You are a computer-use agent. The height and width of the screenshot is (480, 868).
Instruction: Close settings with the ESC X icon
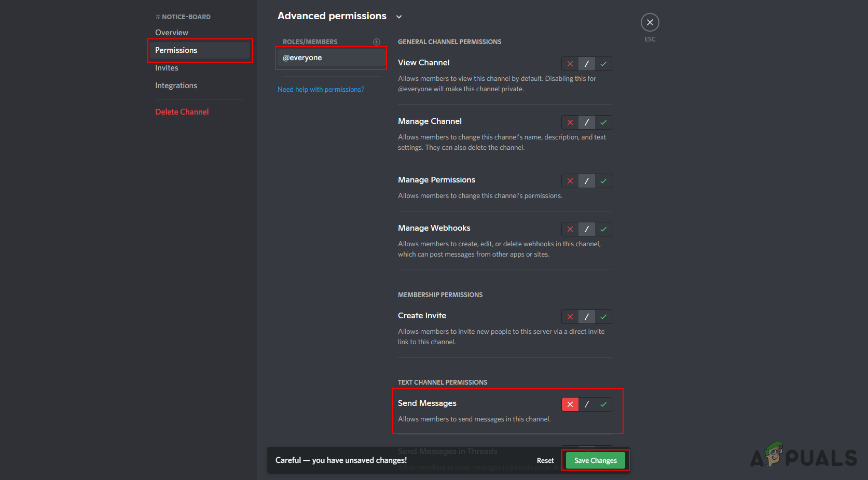point(650,22)
